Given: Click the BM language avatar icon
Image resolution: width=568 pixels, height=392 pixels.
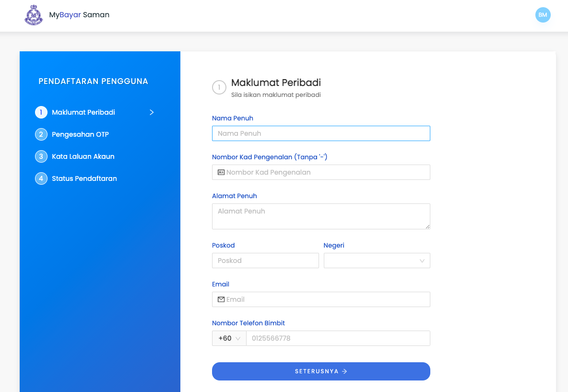Looking at the screenshot, I should coord(543,15).
